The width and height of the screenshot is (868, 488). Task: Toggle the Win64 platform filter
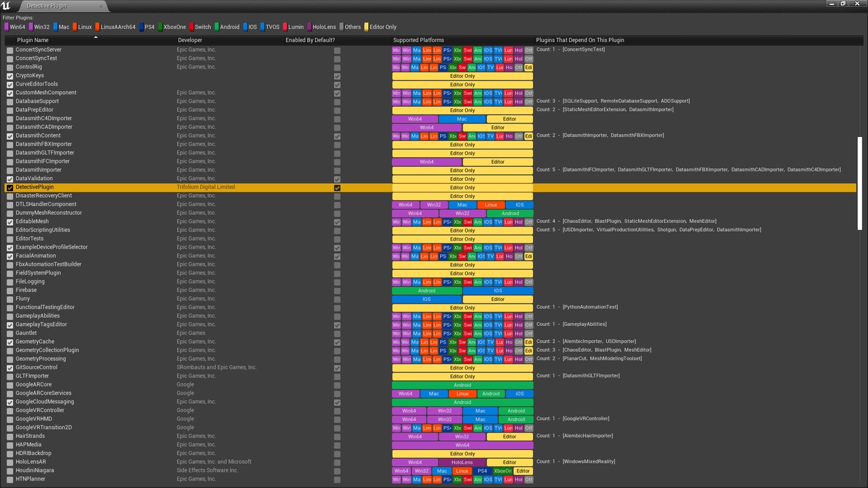click(x=15, y=27)
